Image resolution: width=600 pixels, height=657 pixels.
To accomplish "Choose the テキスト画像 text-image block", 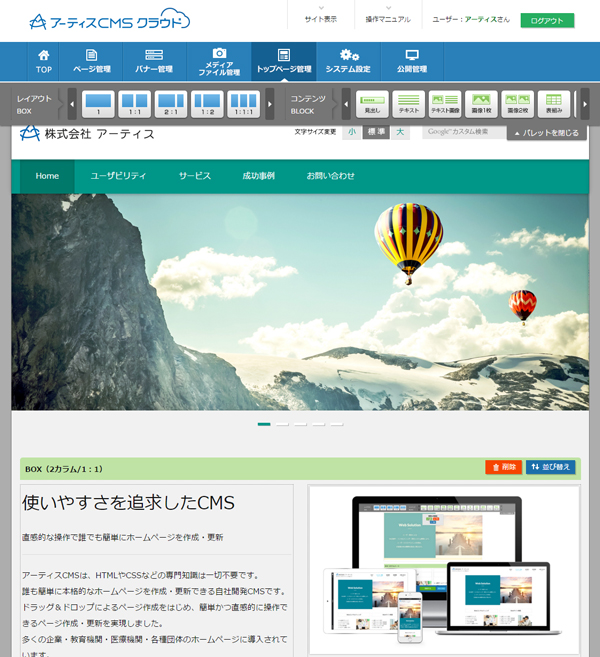I will pos(445,104).
